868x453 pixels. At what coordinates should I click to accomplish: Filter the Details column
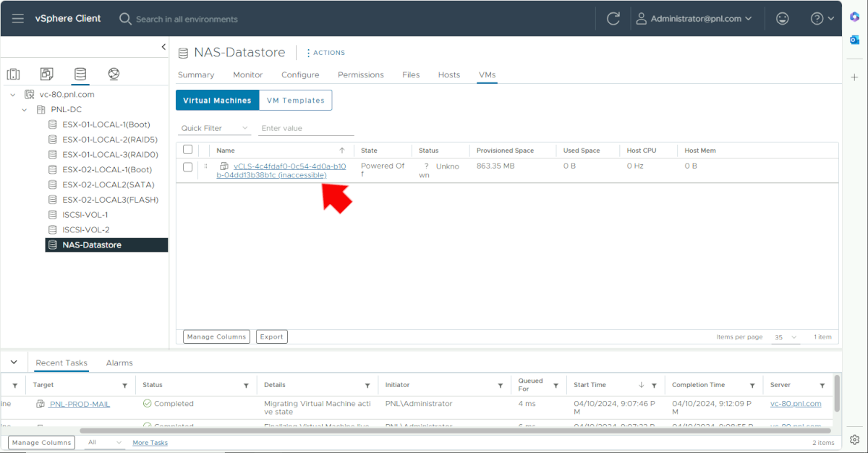(x=368, y=386)
